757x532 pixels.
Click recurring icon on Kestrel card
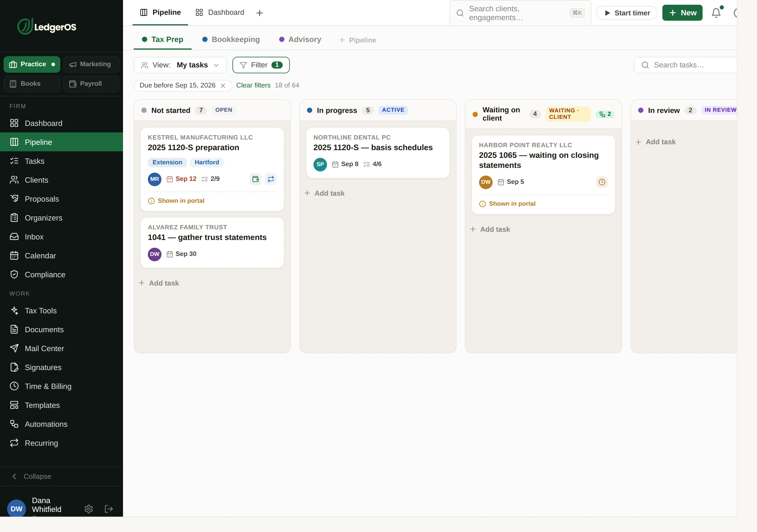pyautogui.click(x=271, y=179)
